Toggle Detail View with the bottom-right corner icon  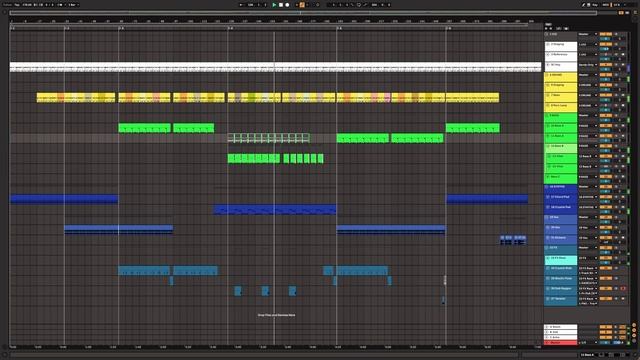pos(635,355)
